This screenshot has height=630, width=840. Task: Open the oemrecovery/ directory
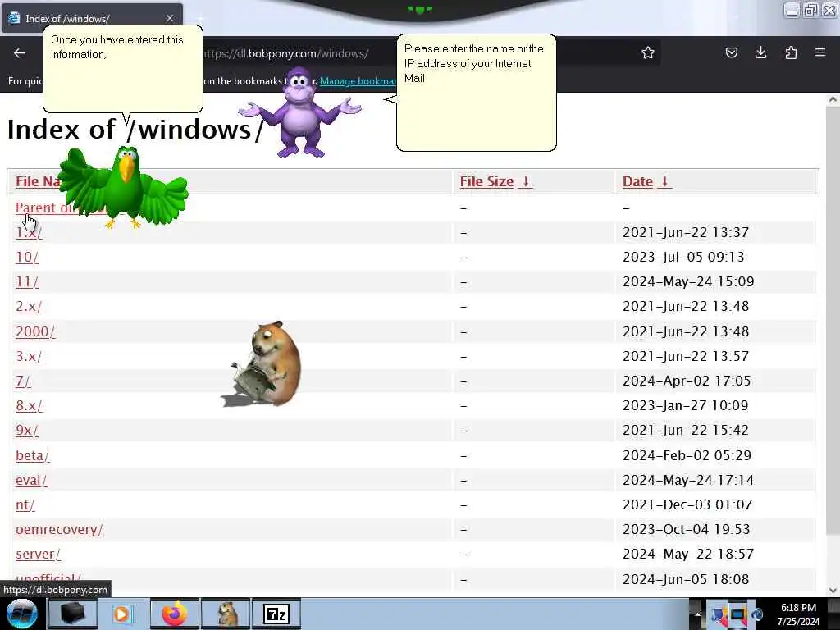(59, 529)
